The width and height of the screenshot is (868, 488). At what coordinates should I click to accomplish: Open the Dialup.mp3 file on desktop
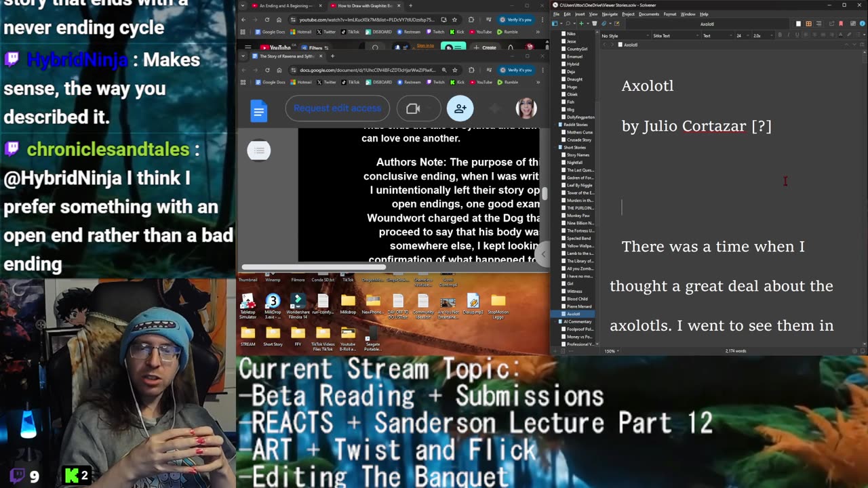[473, 304]
